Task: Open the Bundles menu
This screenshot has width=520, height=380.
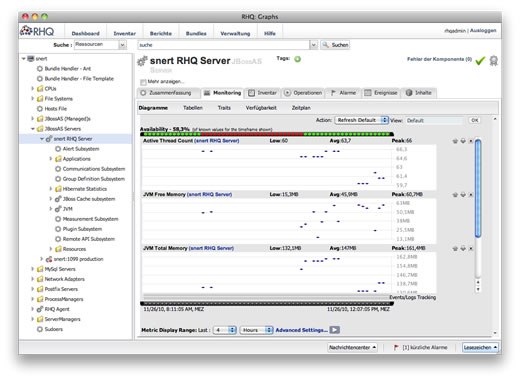Action: [196, 33]
